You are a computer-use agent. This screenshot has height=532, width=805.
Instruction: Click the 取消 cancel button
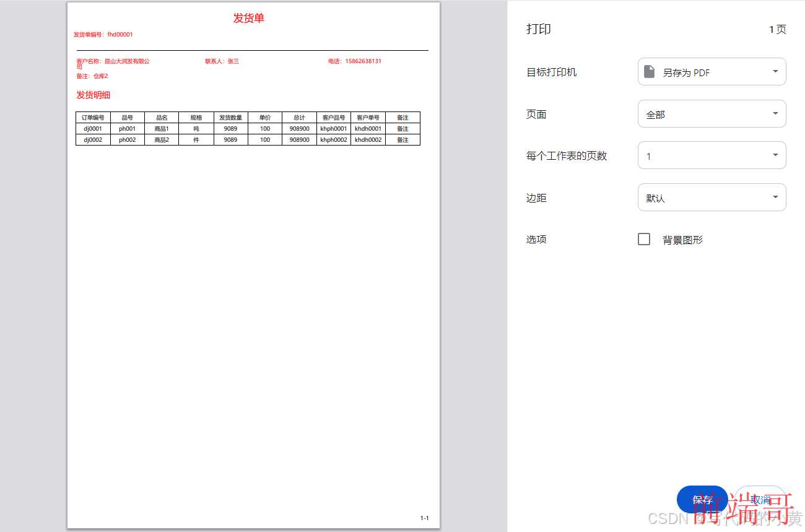(x=760, y=499)
